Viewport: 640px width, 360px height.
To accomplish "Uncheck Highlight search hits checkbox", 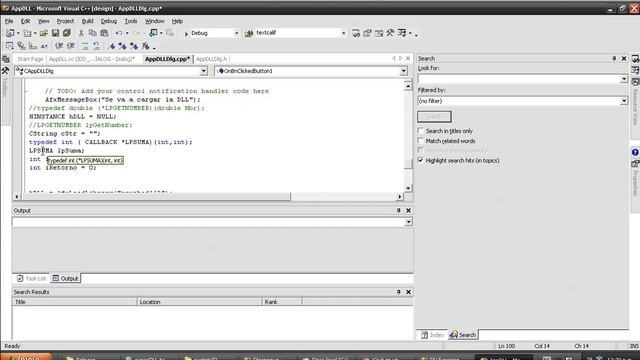I will 421,160.
